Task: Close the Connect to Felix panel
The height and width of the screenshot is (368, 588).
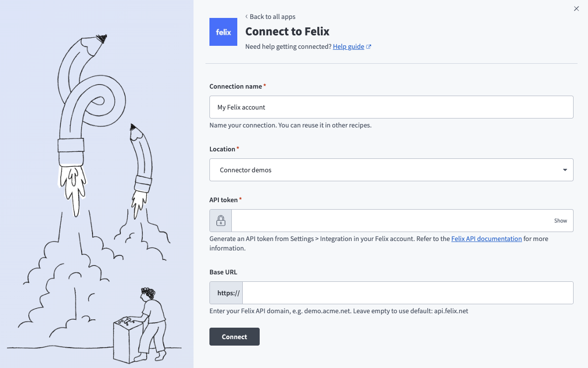Action: [x=577, y=8]
